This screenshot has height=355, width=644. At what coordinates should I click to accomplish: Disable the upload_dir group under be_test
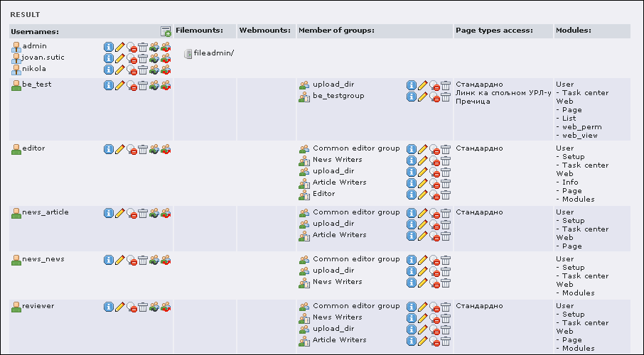pos(434,85)
